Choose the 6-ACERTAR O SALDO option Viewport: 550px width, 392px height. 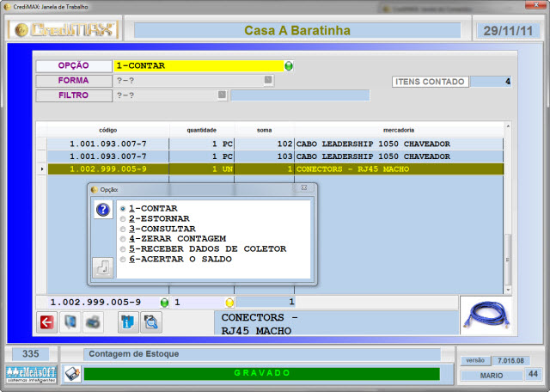pos(123,259)
